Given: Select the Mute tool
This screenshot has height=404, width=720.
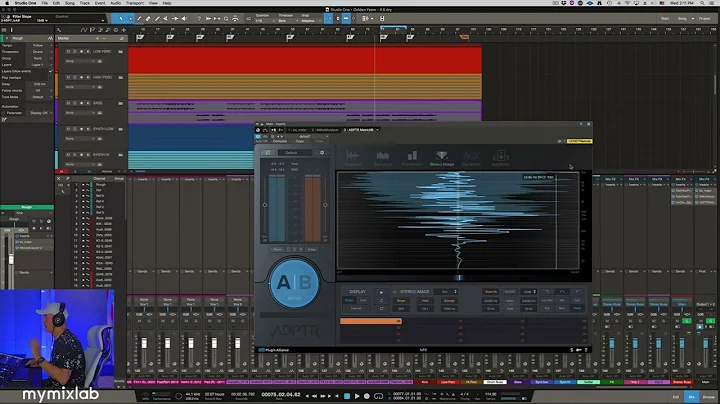Looking at the screenshot, I should tap(166, 19).
